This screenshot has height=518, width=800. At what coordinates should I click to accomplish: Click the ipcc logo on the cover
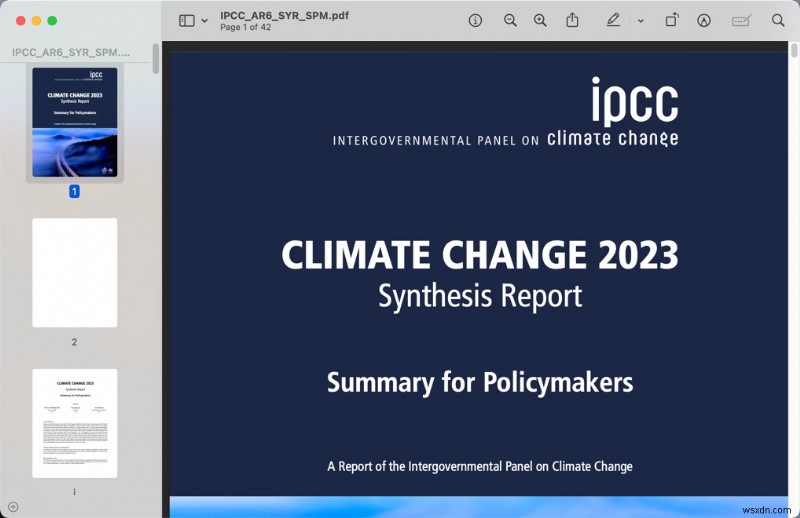click(x=635, y=101)
